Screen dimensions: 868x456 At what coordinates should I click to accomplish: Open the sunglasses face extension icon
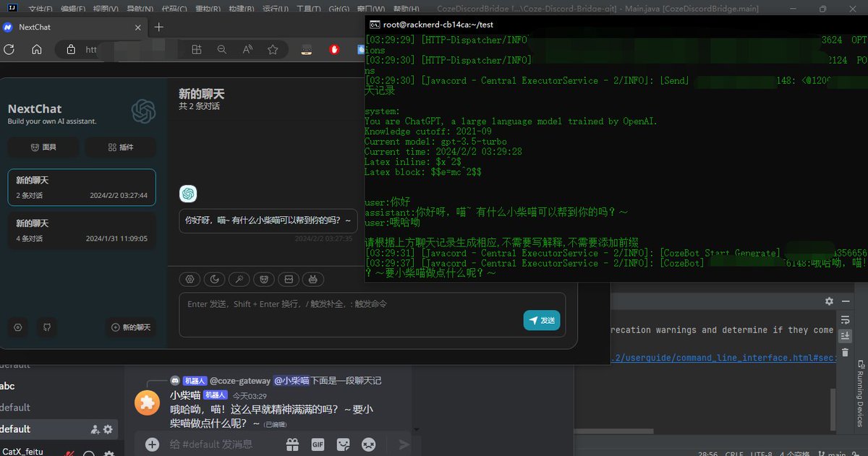(x=307, y=50)
